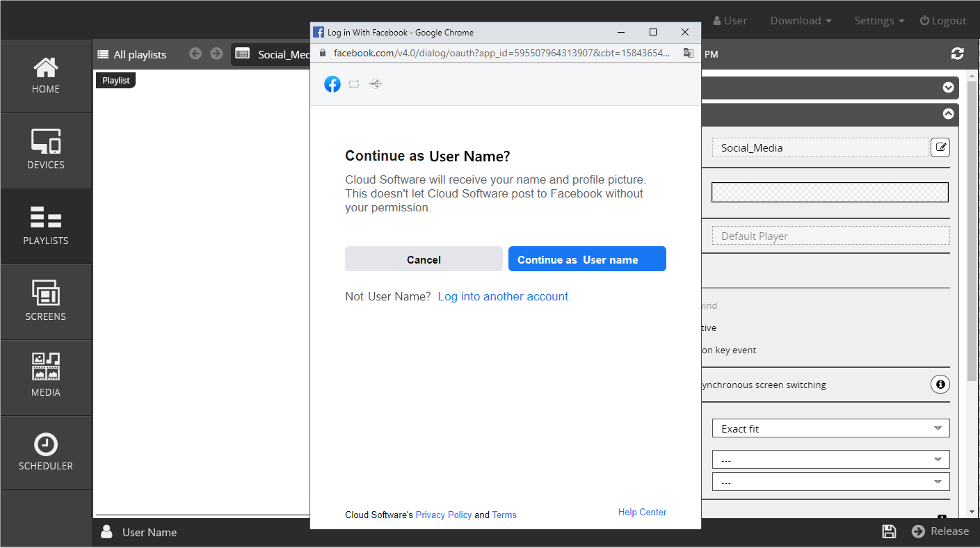Image resolution: width=980 pixels, height=548 pixels.
Task: Click the translate icon in the Chrome address bar
Action: coord(688,53)
